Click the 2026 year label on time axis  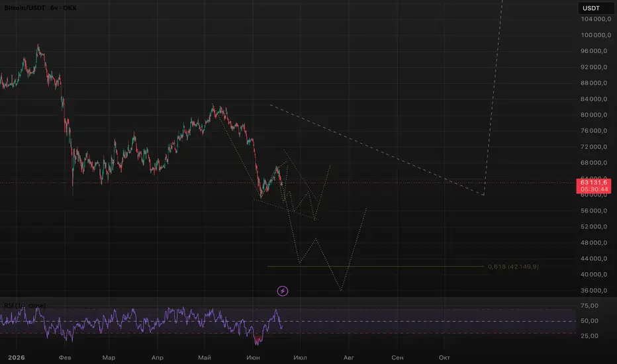click(17, 357)
